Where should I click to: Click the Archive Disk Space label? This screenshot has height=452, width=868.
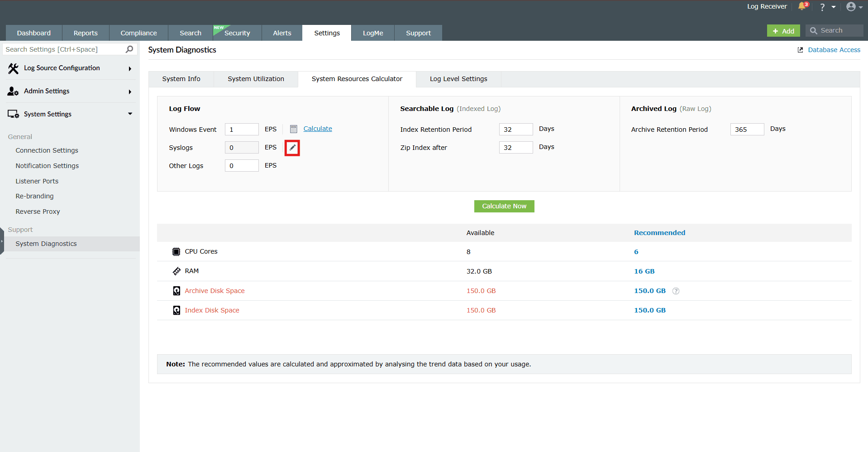[x=215, y=291]
